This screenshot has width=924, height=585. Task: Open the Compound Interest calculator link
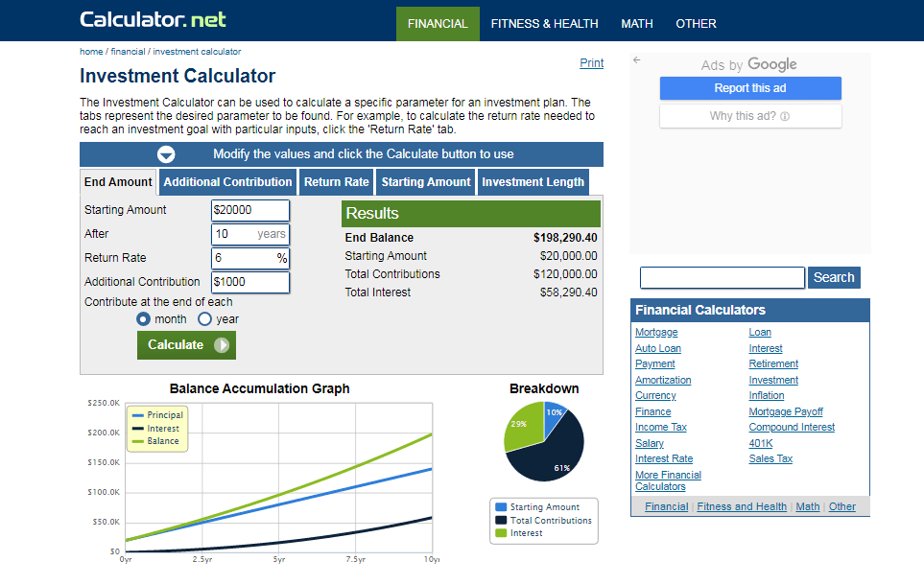[x=791, y=427]
